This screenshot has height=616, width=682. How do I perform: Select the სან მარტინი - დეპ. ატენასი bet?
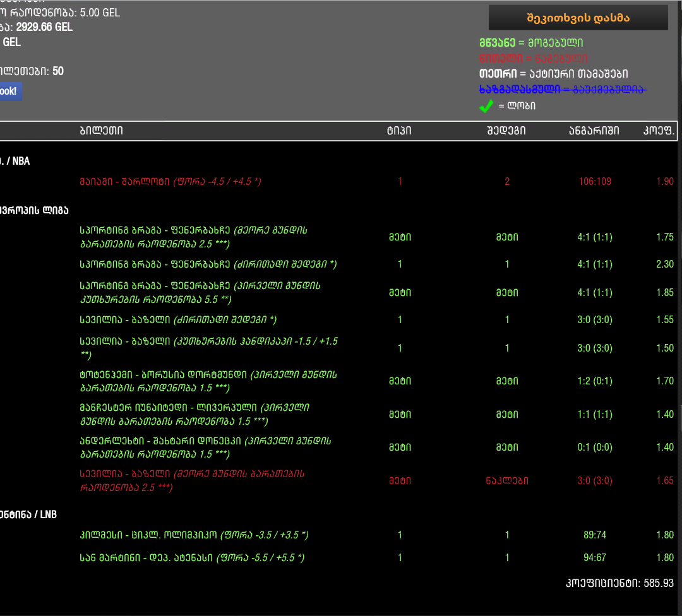192,558
